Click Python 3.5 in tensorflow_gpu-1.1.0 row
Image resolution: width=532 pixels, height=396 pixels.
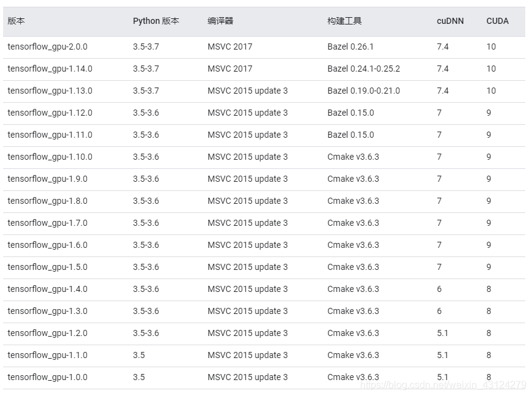139,356
